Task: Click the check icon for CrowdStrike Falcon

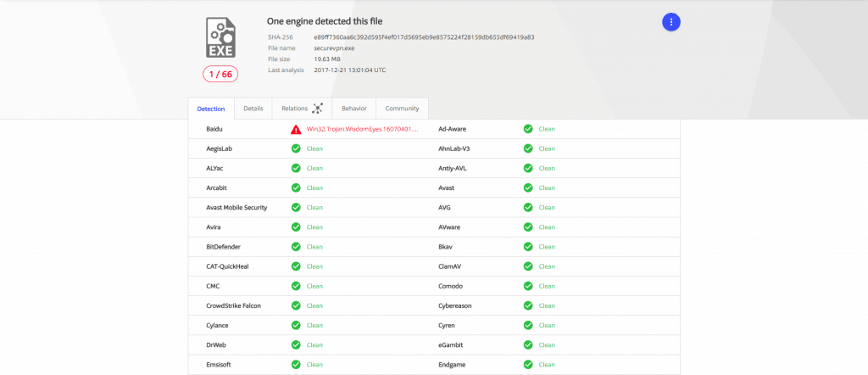Action: (x=296, y=305)
